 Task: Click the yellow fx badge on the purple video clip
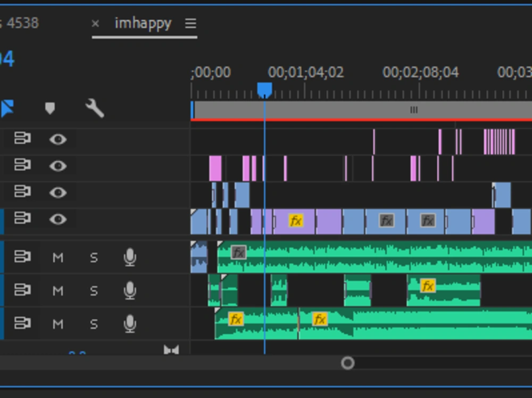pos(296,221)
